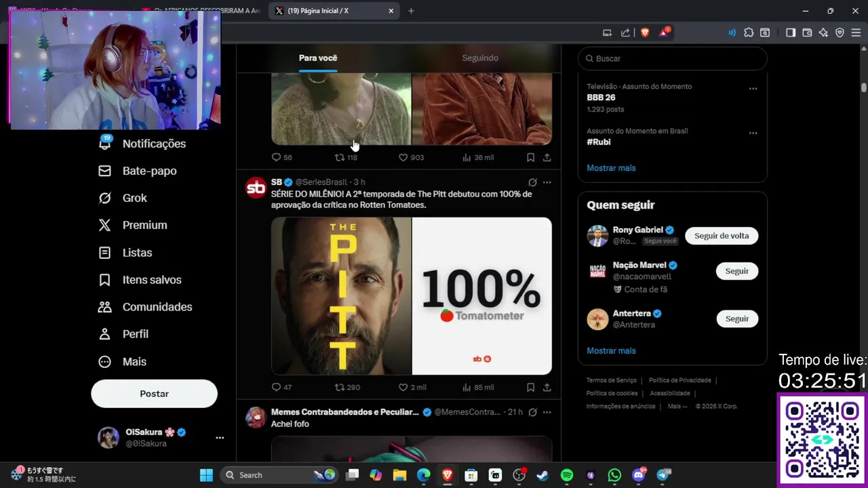Screen dimensions: 868x488
Task: Click the Brave Shields lion icon
Action: [x=644, y=33]
